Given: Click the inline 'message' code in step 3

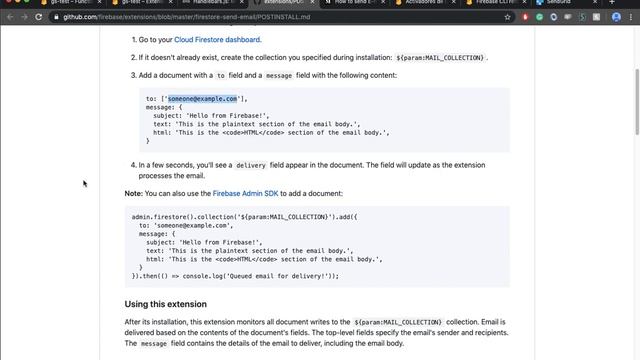Looking at the screenshot, I should click(279, 76).
